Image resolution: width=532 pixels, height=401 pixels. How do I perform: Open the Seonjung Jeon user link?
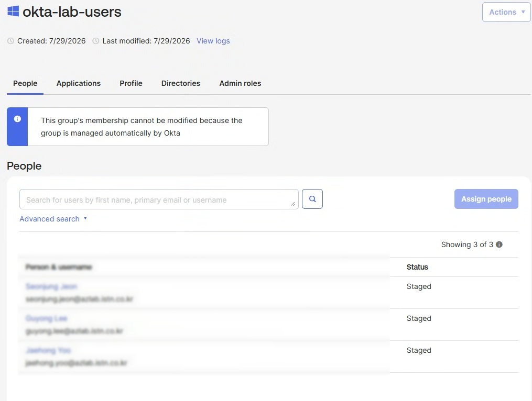[51, 287]
